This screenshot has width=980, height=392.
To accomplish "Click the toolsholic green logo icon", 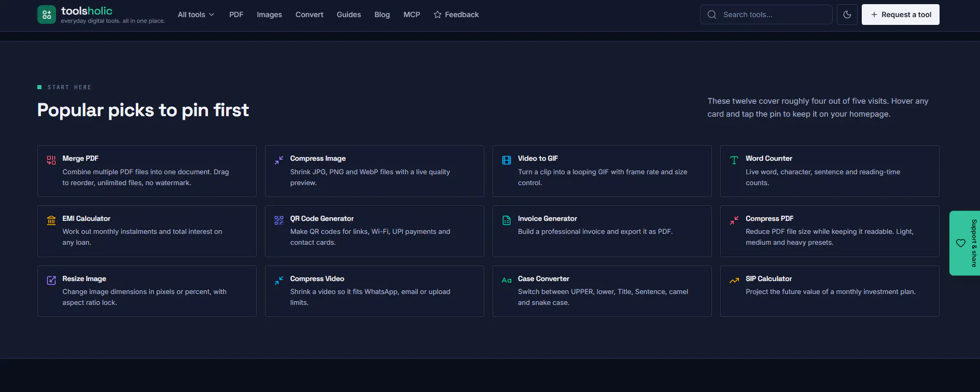I will [47, 15].
